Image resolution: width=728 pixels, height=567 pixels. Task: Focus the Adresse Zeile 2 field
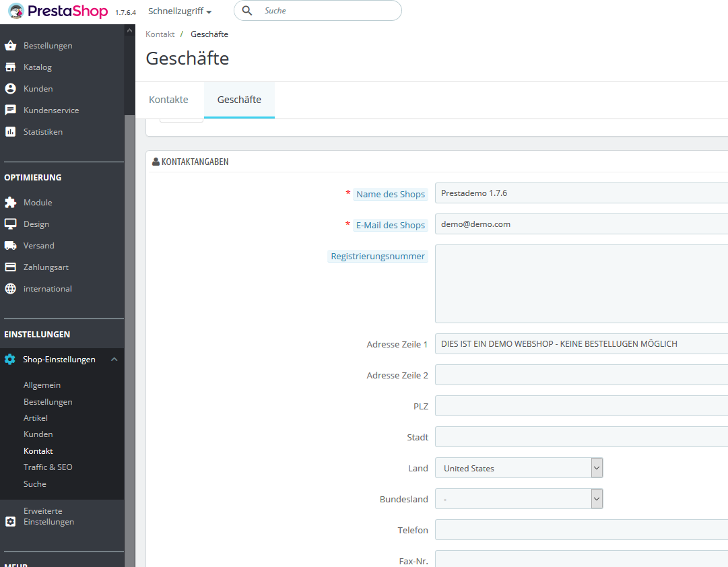[581, 375]
